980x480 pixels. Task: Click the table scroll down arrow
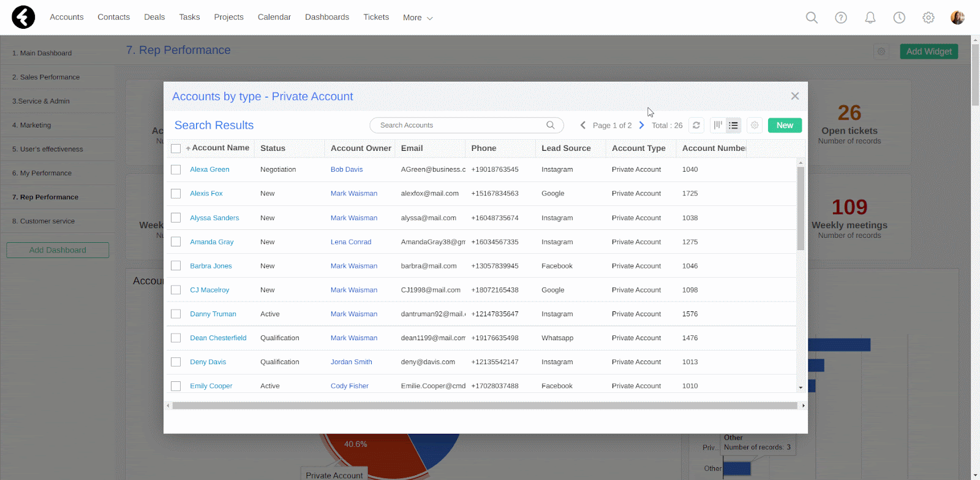click(x=801, y=388)
